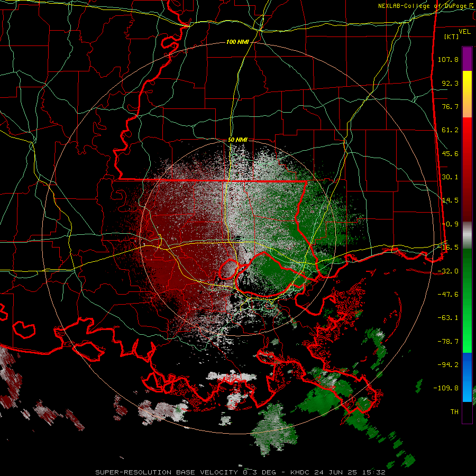The width and height of the screenshot is (476, 476).
Task: Click the VEL legend title
Action: [464, 32]
